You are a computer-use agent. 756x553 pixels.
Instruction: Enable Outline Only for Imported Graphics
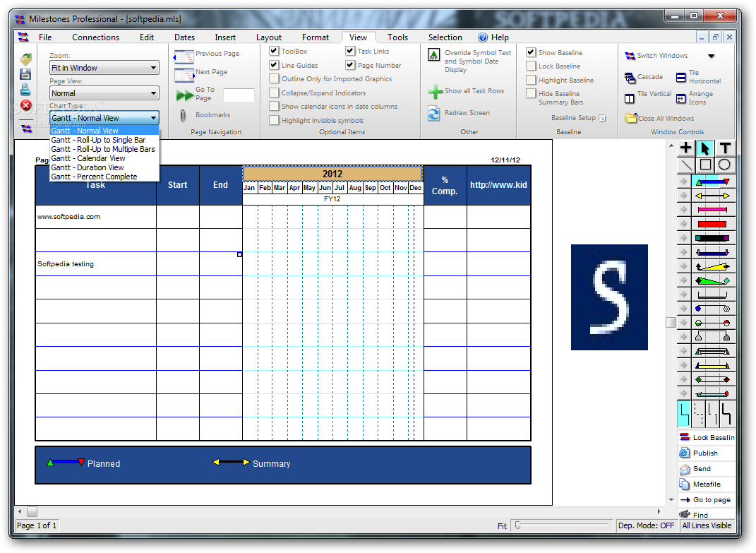coord(274,78)
